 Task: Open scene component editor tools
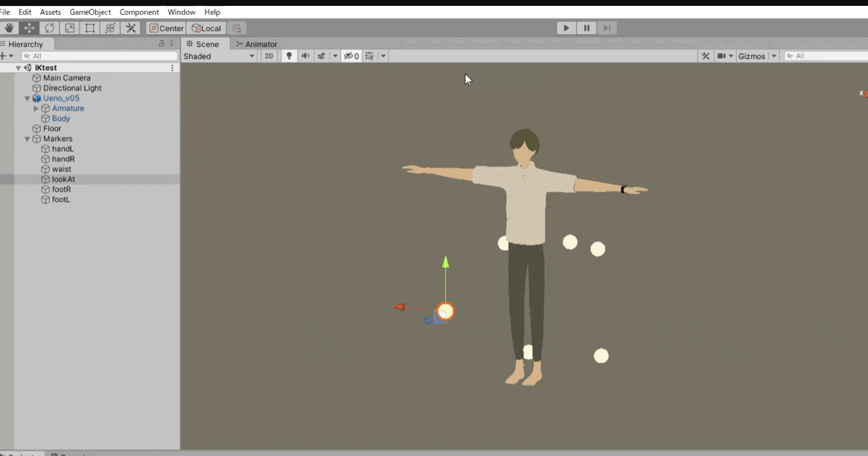click(705, 56)
